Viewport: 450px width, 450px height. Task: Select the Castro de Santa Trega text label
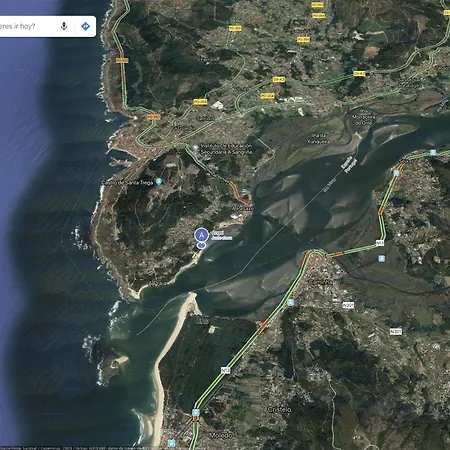127,182
